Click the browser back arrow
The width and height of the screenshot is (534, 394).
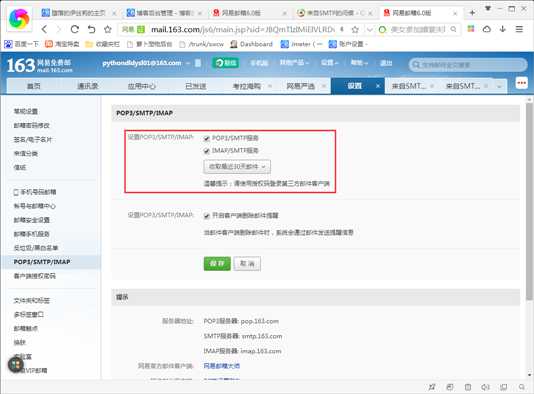click(x=44, y=29)
